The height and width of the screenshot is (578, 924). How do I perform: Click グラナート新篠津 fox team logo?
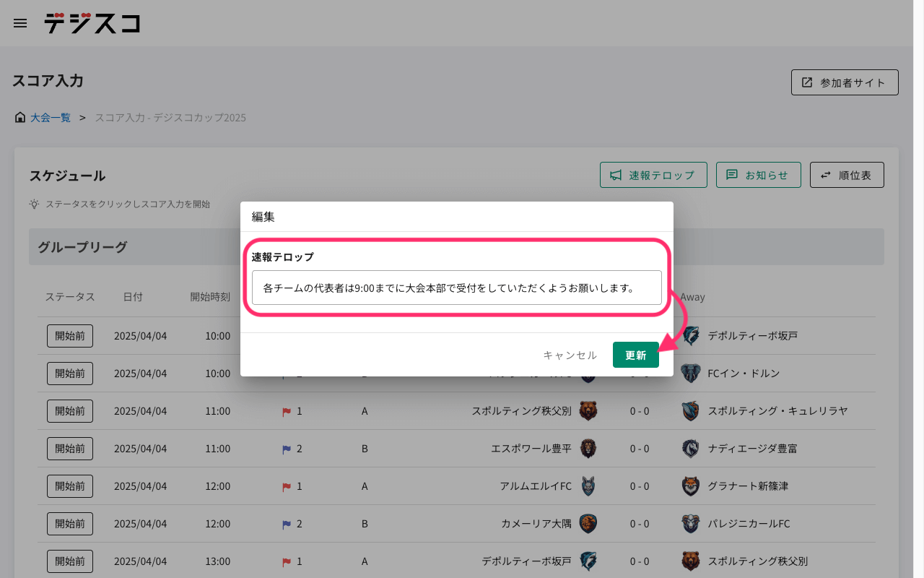click(691, 486)
